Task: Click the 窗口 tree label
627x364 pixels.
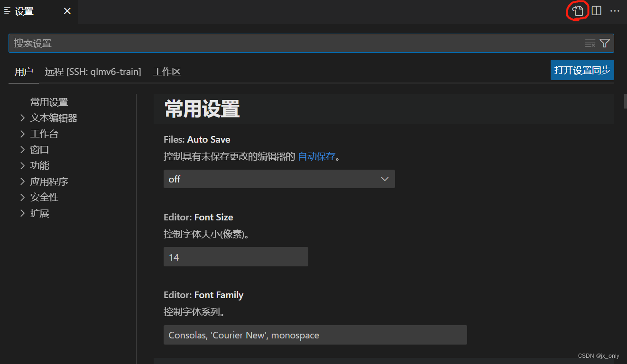Action: [40, 150]
